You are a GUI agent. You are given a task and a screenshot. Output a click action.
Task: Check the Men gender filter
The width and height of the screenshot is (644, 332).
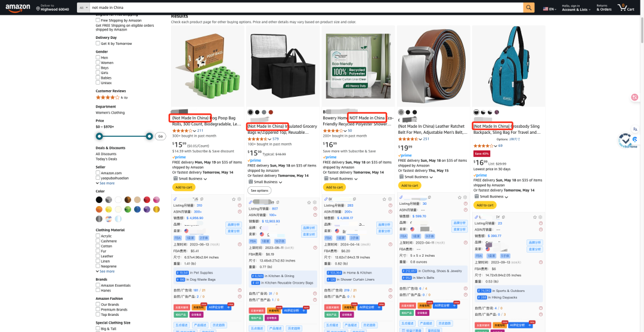click(98, 57)
